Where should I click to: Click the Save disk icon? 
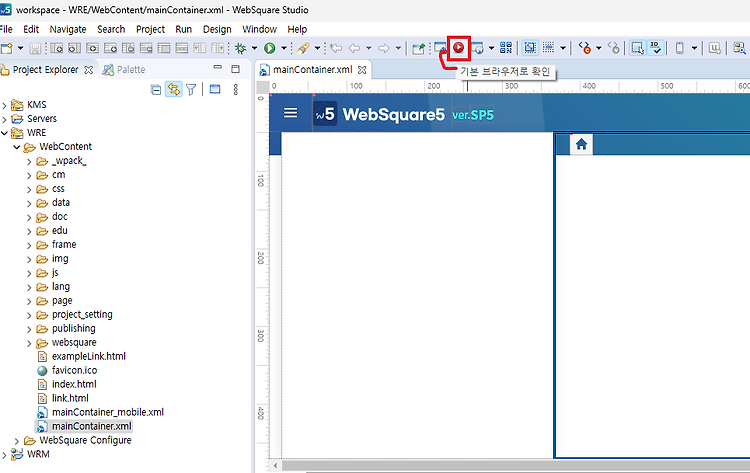(x=35, y=48)
